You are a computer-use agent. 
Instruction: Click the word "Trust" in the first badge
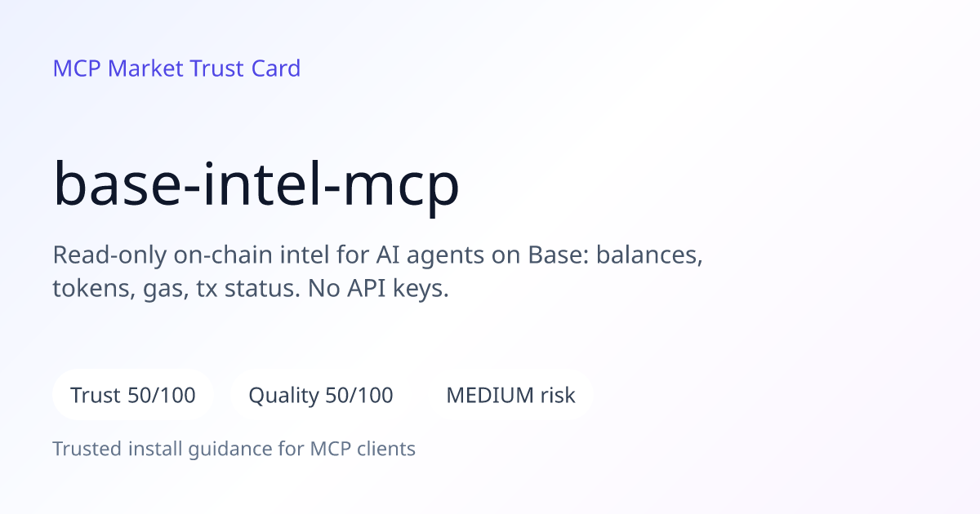coord(96,396)
